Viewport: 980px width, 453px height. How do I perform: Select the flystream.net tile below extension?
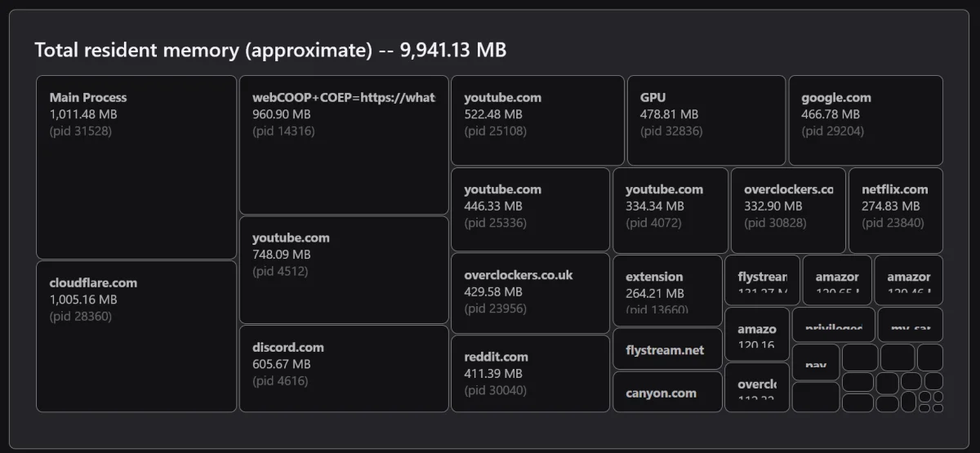click(x=667, y=349)
